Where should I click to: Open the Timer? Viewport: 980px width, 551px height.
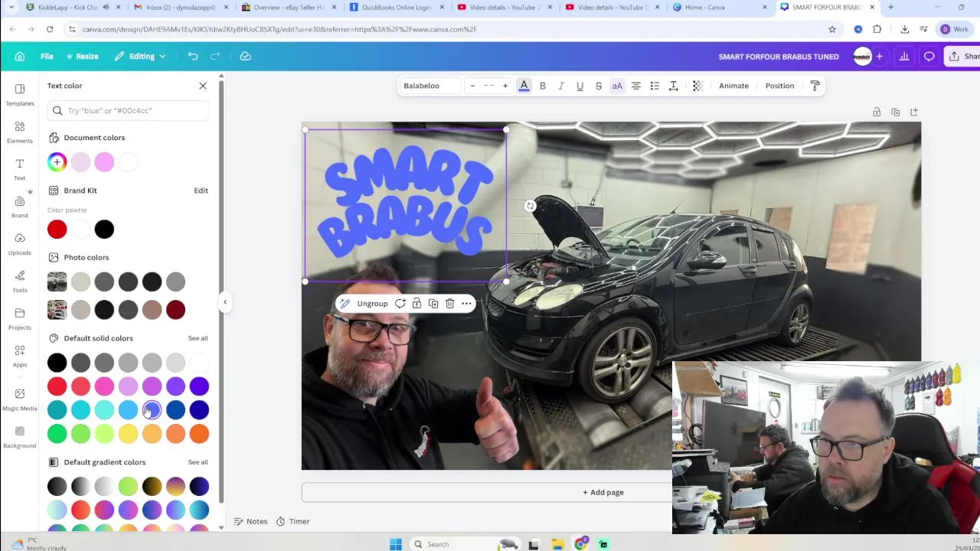(292, 521)
